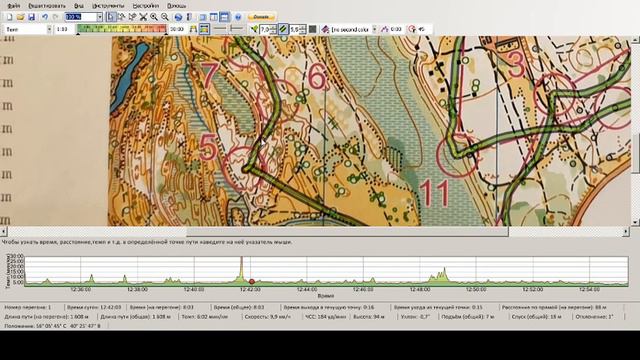Open the zoom percentage dropdown
This screenshot has width=640, height=360.
click(100, 17)
